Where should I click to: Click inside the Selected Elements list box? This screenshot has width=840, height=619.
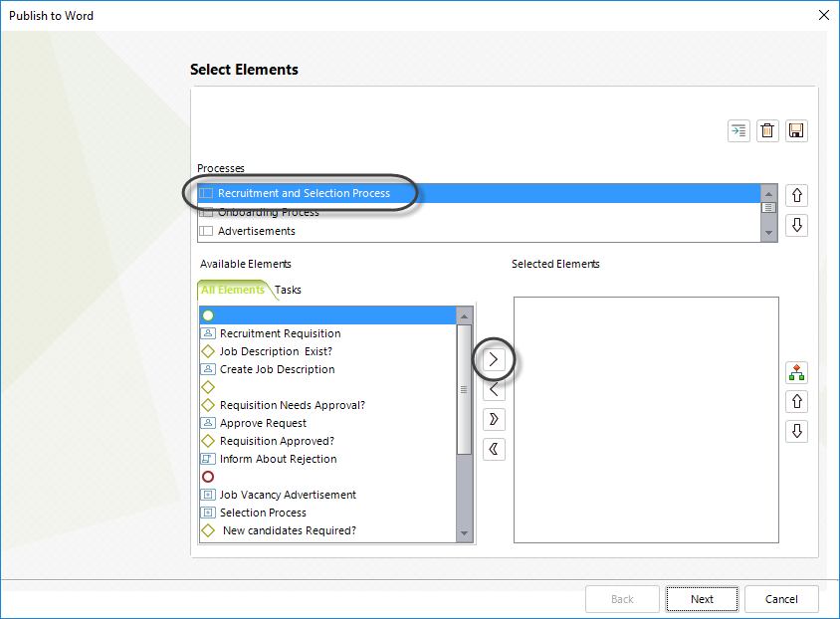point(646,420)
